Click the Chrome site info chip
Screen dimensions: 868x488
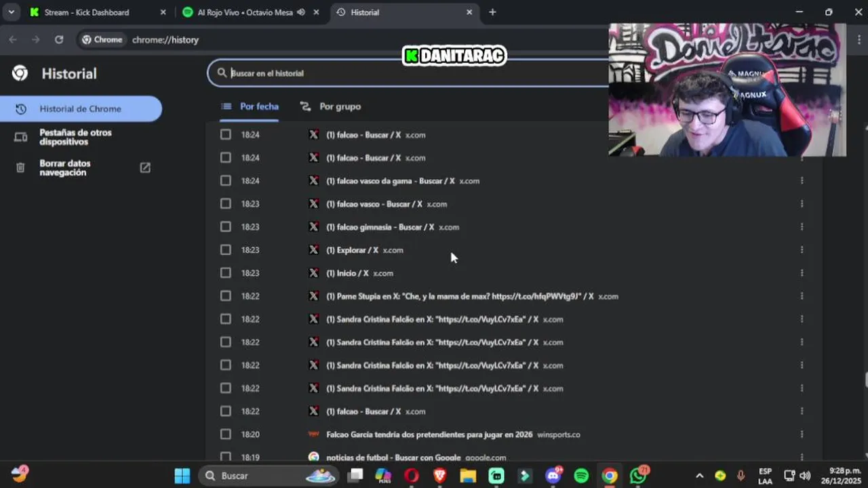click(x=102, y=40)
